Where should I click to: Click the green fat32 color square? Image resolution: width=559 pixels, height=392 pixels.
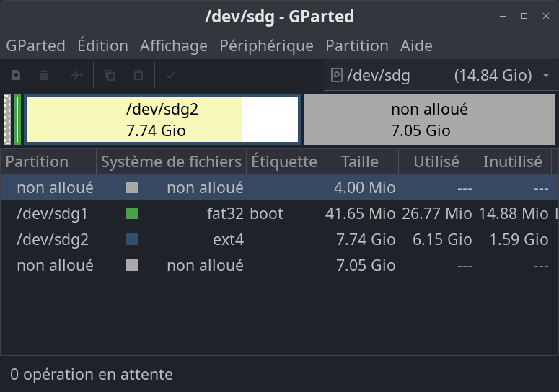131,214
